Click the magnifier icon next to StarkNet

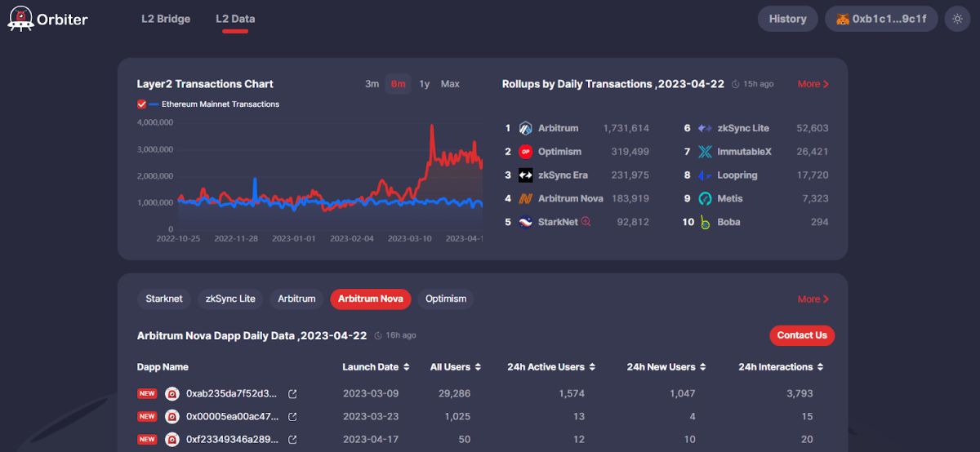pos(586,222)
